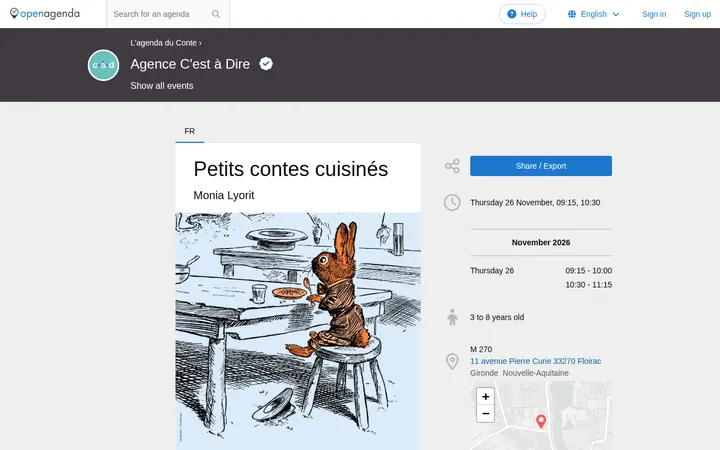Select the 10:30 - 11:15 time slot

588,285
